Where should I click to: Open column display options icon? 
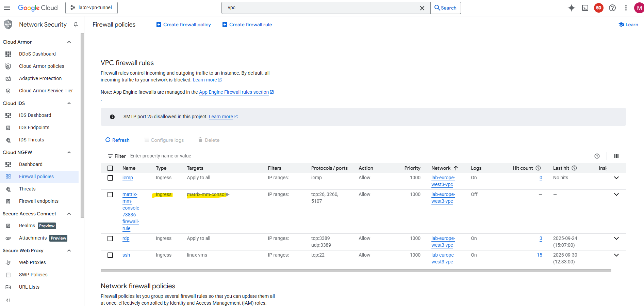click(616, 156)
